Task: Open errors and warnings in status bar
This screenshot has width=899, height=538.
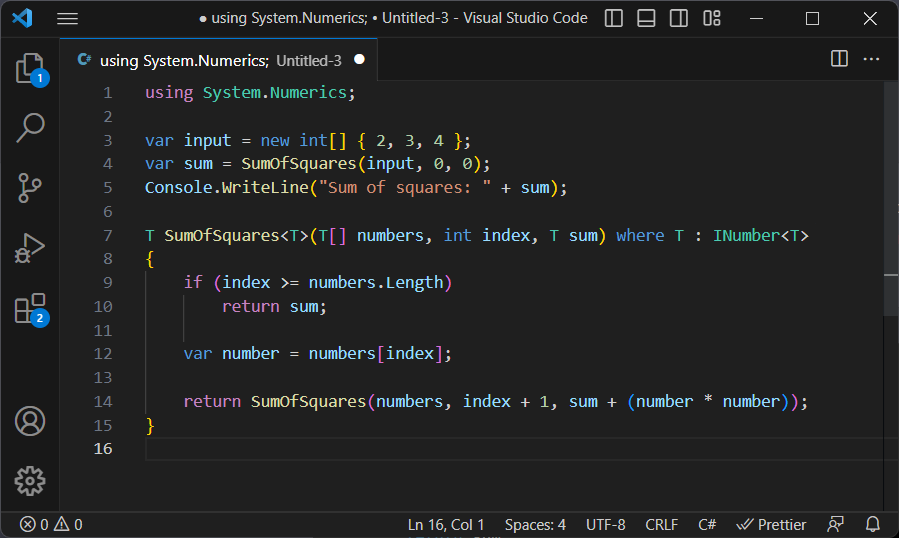Action: [51, 524]
